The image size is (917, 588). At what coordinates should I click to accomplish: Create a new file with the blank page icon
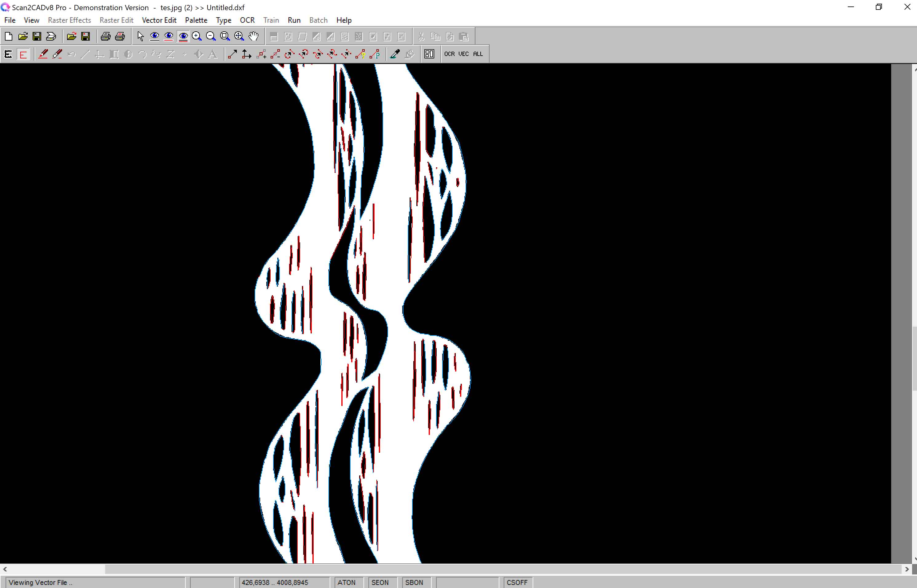point(8,36)
